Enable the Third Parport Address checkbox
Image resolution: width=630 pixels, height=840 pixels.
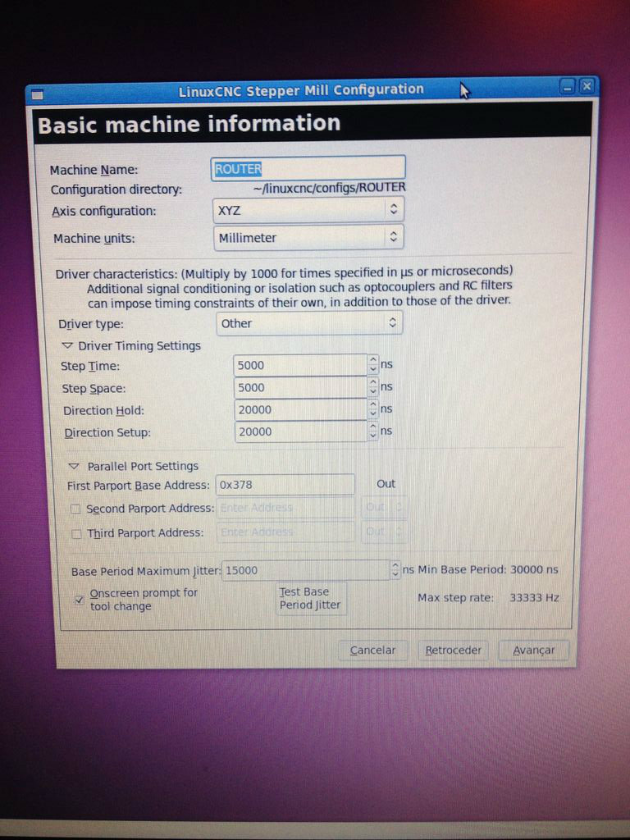pyautogui.click(x=76, y=533)
